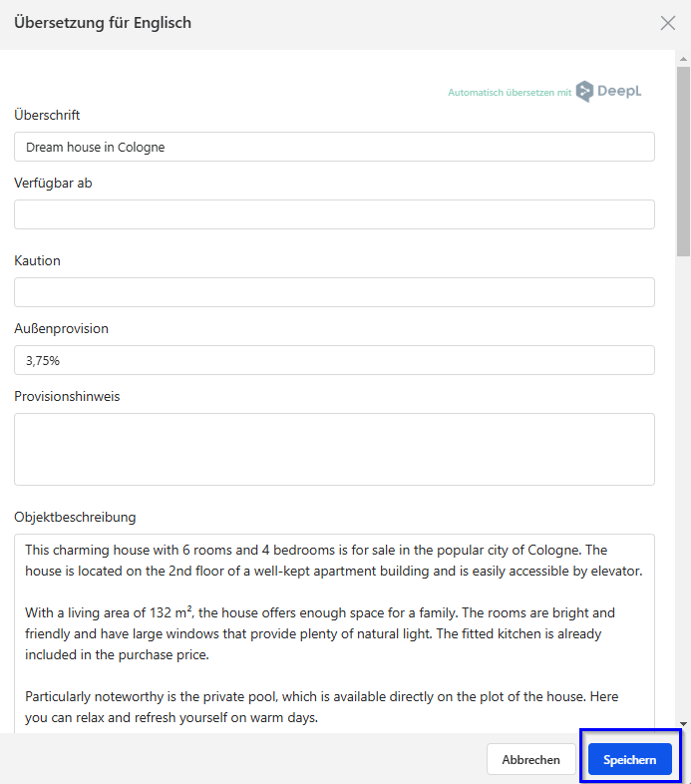The height and width of the screenshot is (784, 691).
Task: Click the scrollbar down arrow
Action: pyautogui.click(x=683, y=724)
